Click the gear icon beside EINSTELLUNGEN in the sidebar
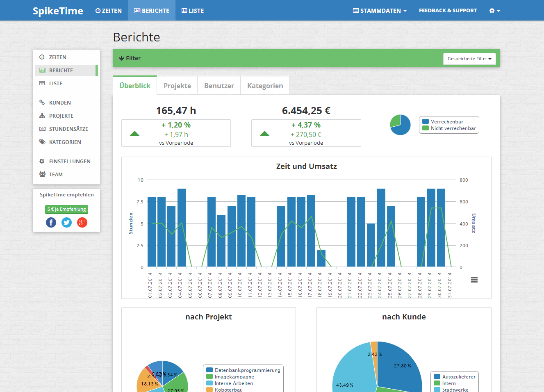This screenshot has width=544, height=392. pyautogui.click(x=42, y=161)
